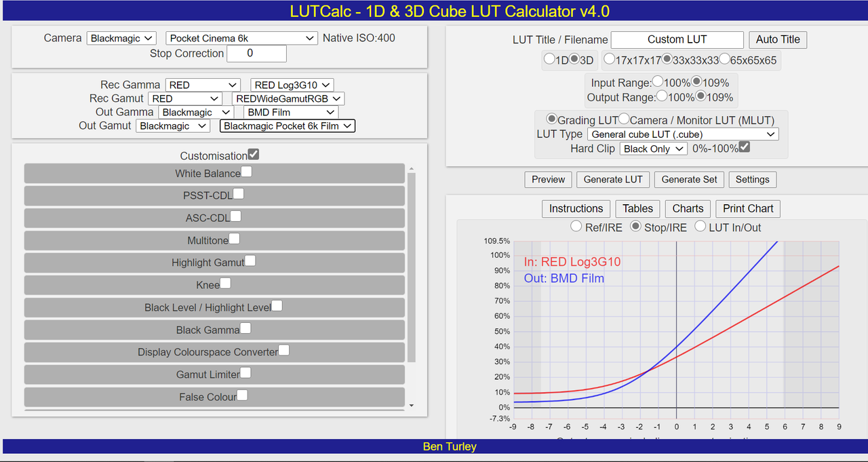Enable the Highlight Gamut checkbox
Screen dimensions: 868x462
(250, 261)
